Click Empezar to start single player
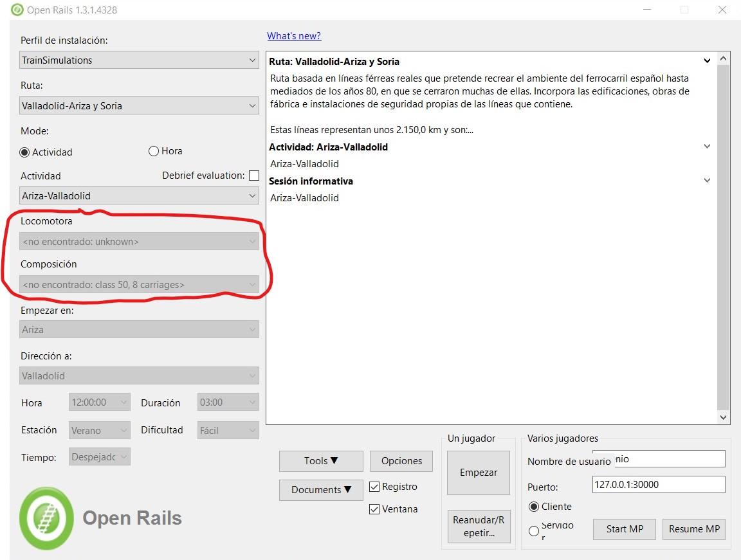 pyautogui.click(x=479, y=473)
